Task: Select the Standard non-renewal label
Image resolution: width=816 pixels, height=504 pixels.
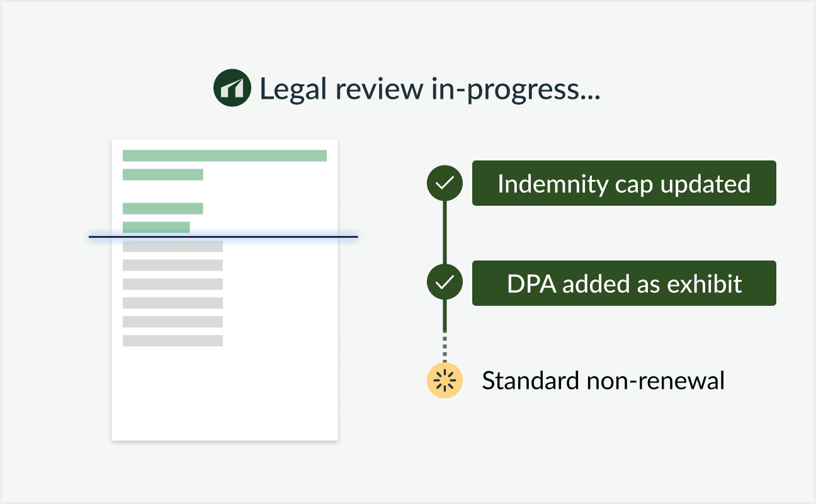Action: [603, 380]
